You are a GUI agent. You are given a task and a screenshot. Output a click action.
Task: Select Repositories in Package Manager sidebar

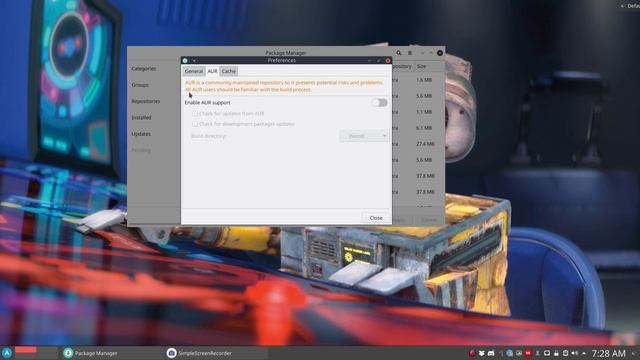pyautogui.click(x=146, y=101)
